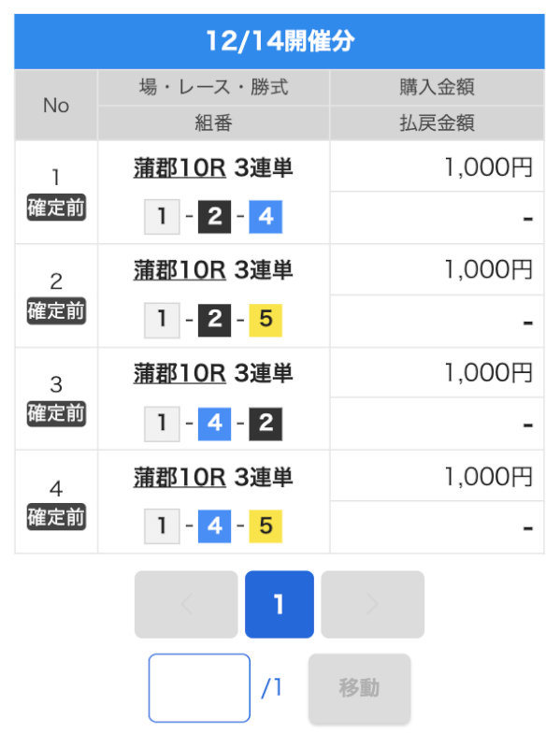Click the white boat 1 badge in row 2
Viewport: 560px width, 748px height.
pyautogui.click(x=162, y=320)
